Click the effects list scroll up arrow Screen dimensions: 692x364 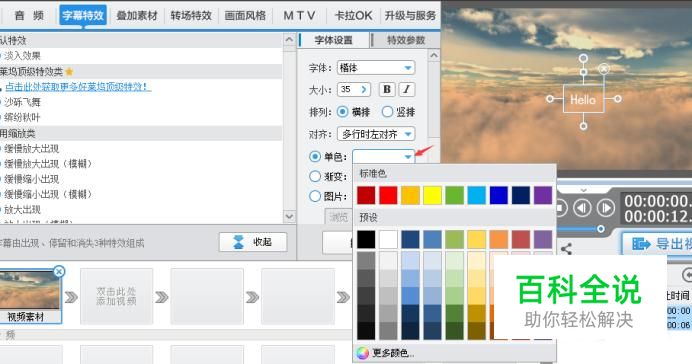(289, 40)
